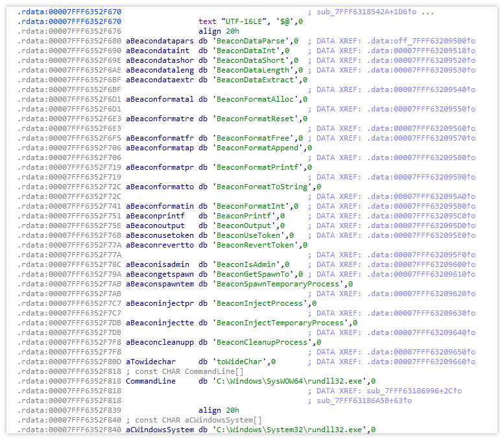Viewport: 504px width, 440px height.
Task: Select the aBeaconisadmin label
Action: pos(157,264)
